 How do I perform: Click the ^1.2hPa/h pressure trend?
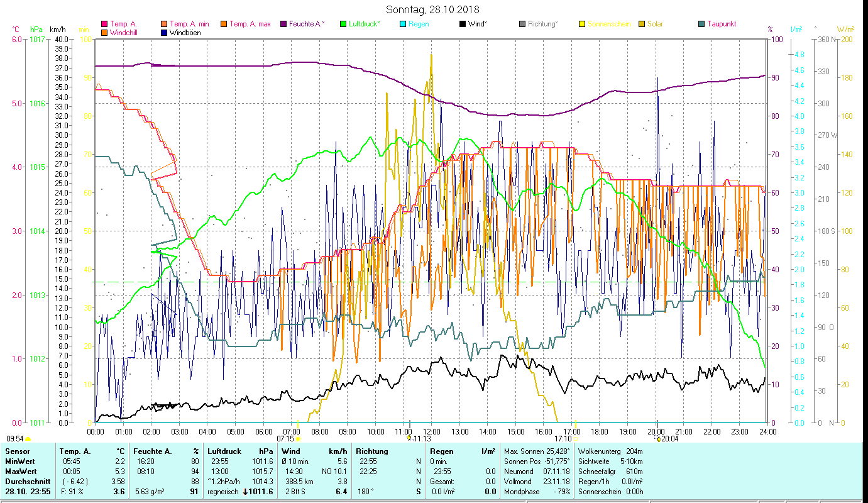pos(224,482)
